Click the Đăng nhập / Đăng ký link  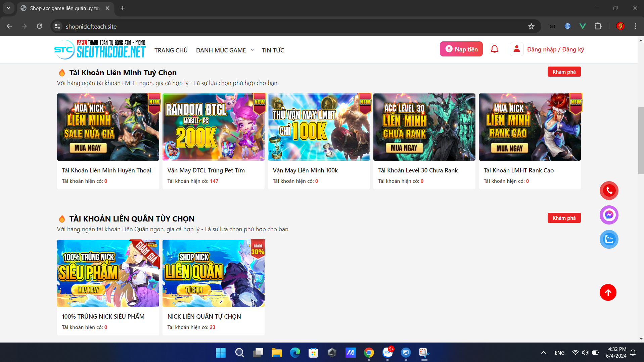tap(555, 49)
